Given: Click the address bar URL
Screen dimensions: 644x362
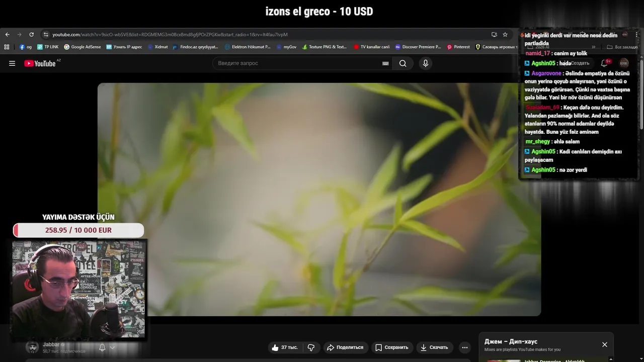Looking at the screenshot, I should tap(170, 35).
